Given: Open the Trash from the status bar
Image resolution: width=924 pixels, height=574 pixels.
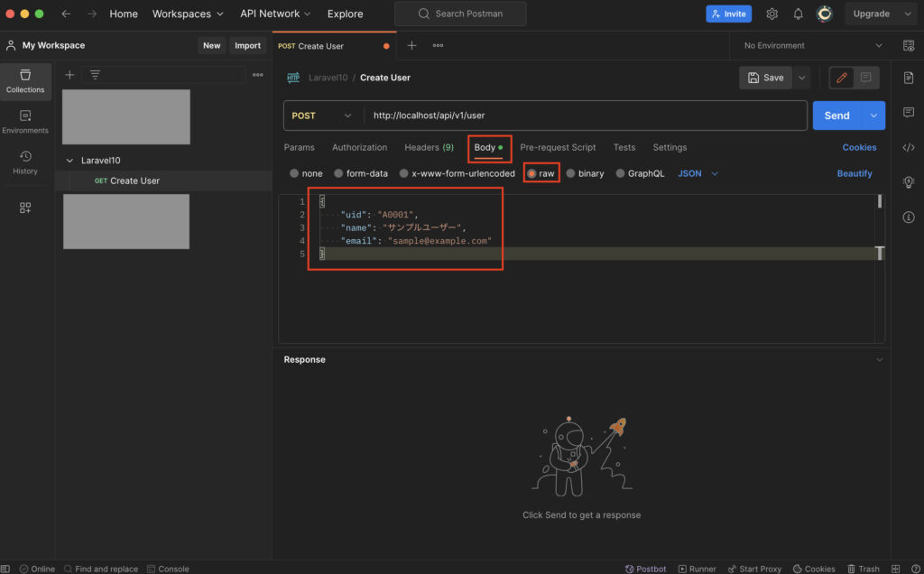Looking at the screenshot, I should coord(864,569).
